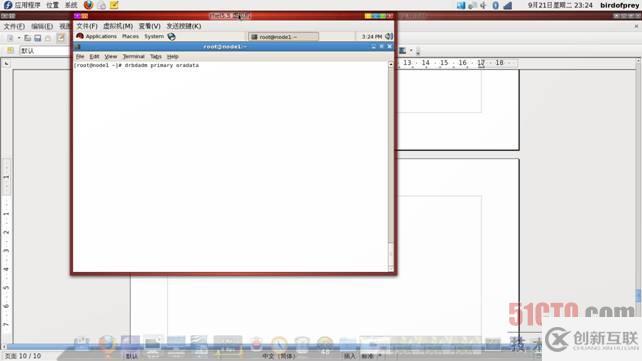Viewport: 642px width, 361px height.
Task: Click Writer ruler tab-stop type selector
Action: pos(6,64)
